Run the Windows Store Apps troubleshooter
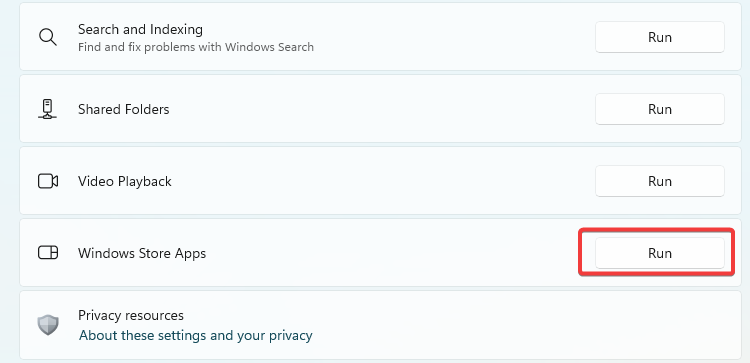Image resolution: width=750 pixels, height=363 pixels. pyautogui.click(x=660, y=253)
